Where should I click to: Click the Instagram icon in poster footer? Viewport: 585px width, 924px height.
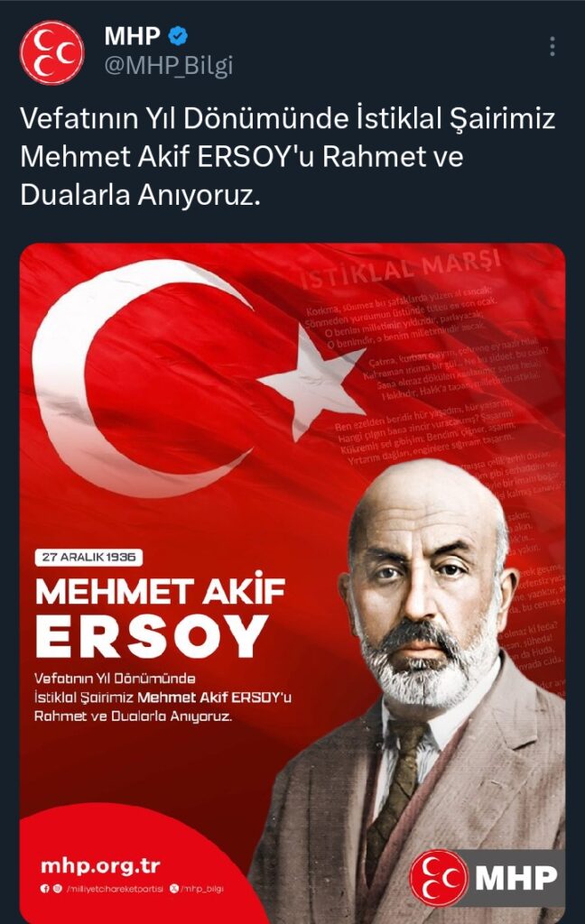point(57,889)
